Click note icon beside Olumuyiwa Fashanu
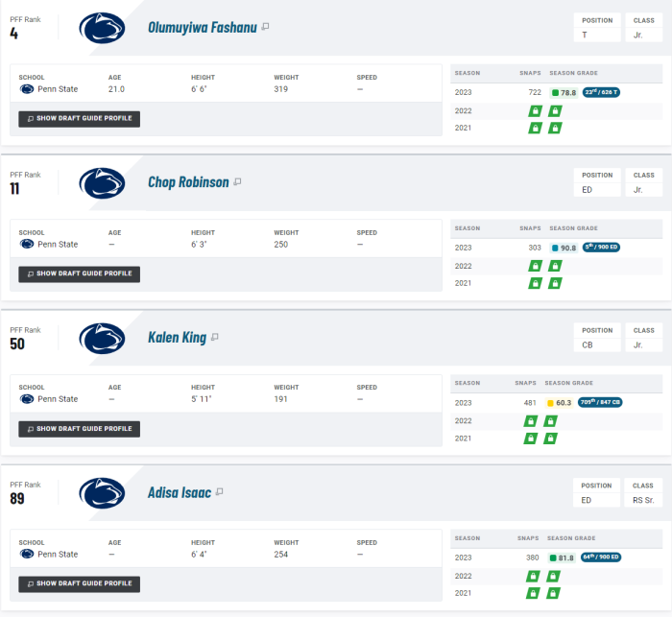The width and height of the screenshot is (672, 617). point(265,27)
